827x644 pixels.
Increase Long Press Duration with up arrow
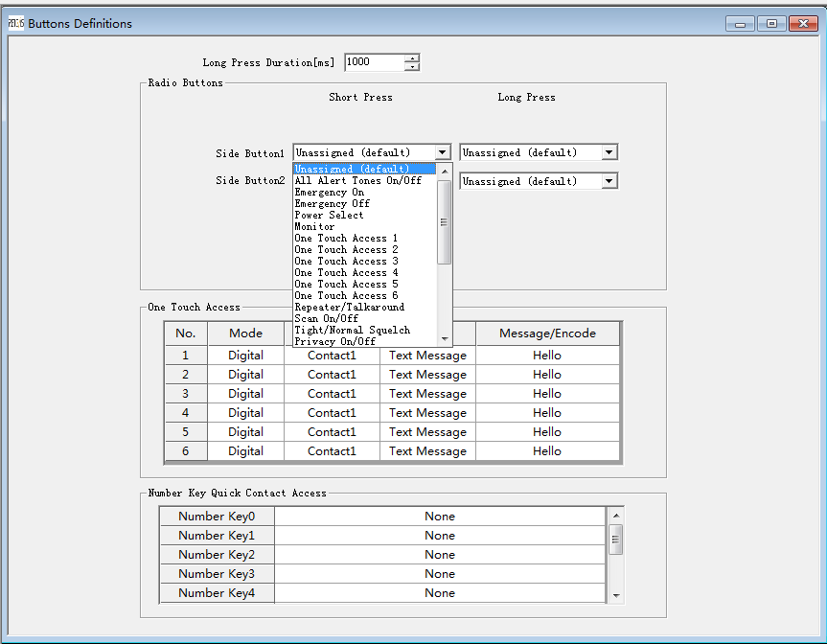(x=412, y=58)
